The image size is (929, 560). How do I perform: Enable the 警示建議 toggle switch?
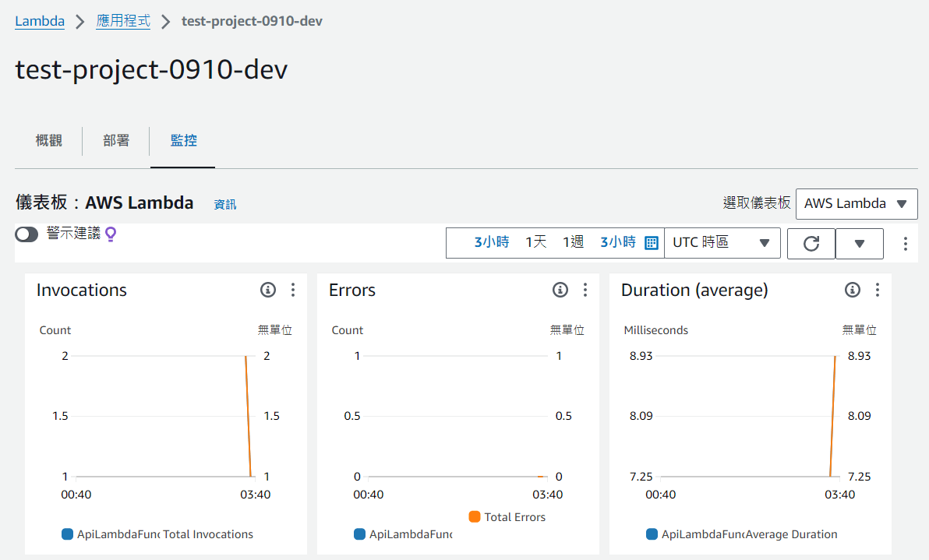click(x=26, y=233)
